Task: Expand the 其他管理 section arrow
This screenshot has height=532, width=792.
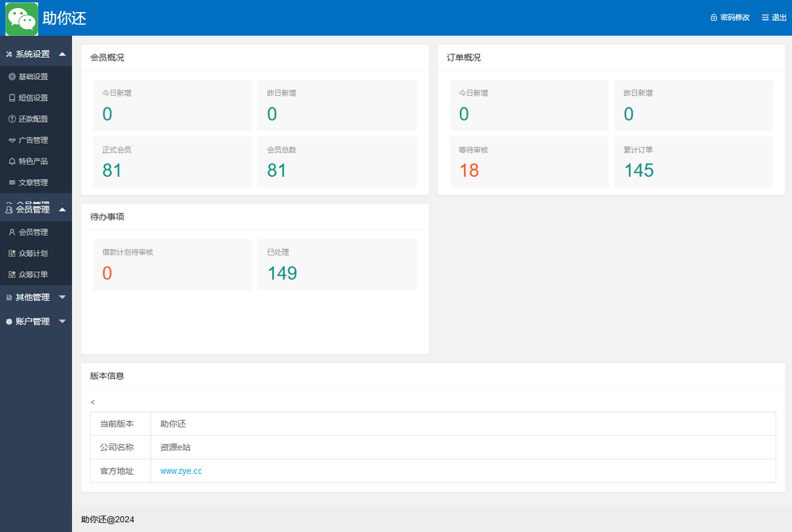Action: [62, 297]
